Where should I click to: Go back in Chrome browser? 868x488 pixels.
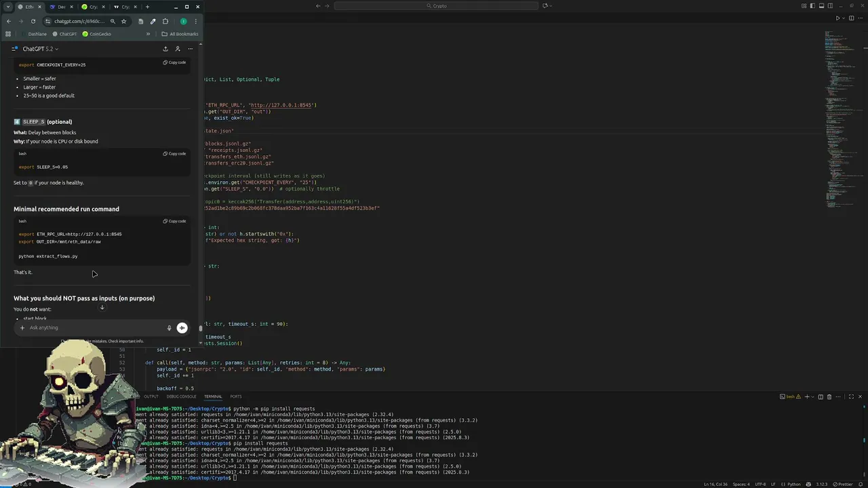9,21
